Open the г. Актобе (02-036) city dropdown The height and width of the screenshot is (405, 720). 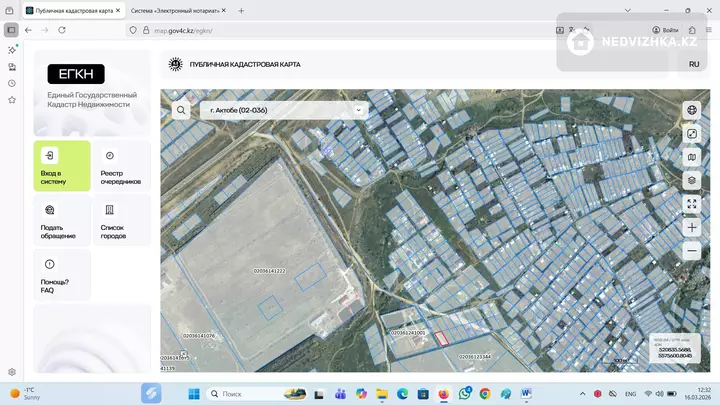click(x=284, y=110)
